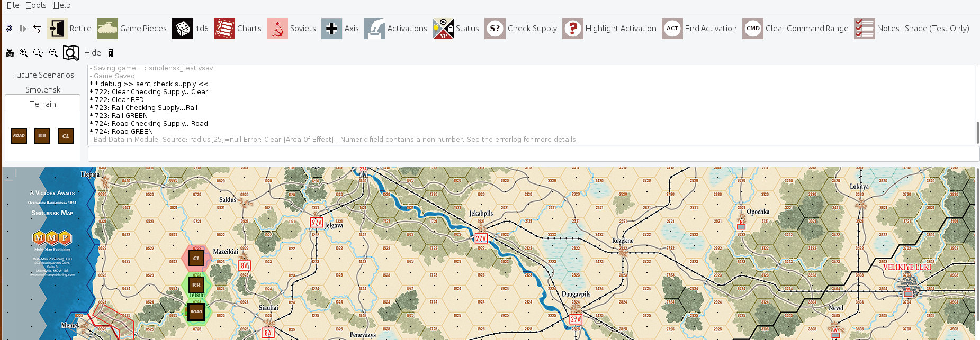Click the chat line "722: Clear RED"
Viewport: 980px width, 340px height.
tap(116, 100)
